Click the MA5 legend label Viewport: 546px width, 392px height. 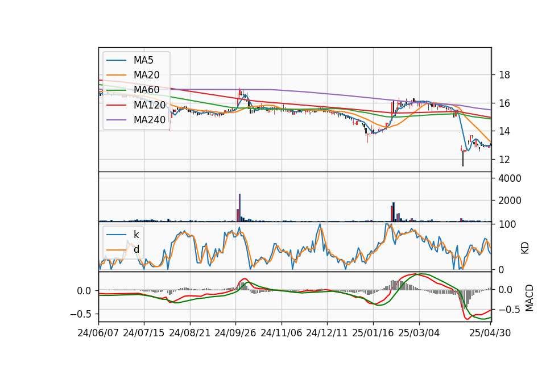[143, 60]
